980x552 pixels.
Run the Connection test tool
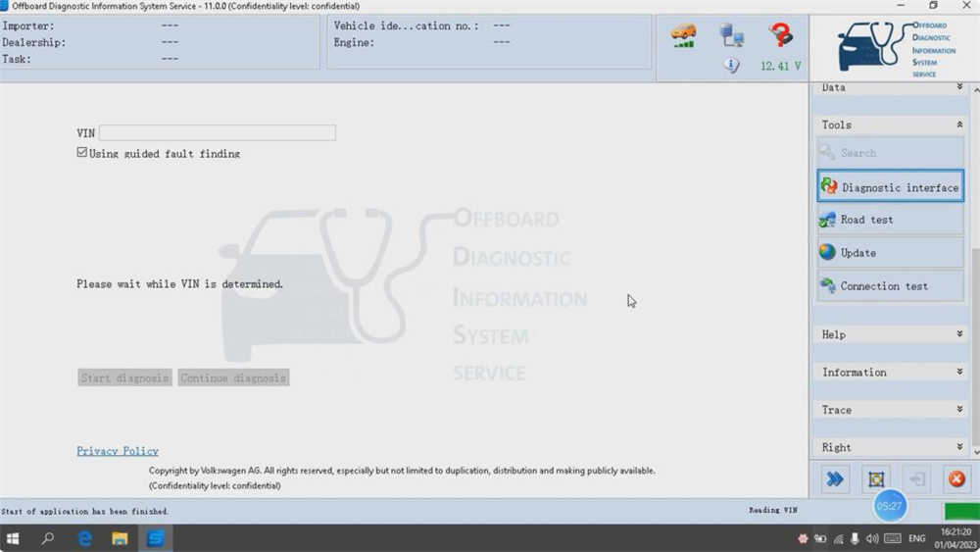[890, 285]
